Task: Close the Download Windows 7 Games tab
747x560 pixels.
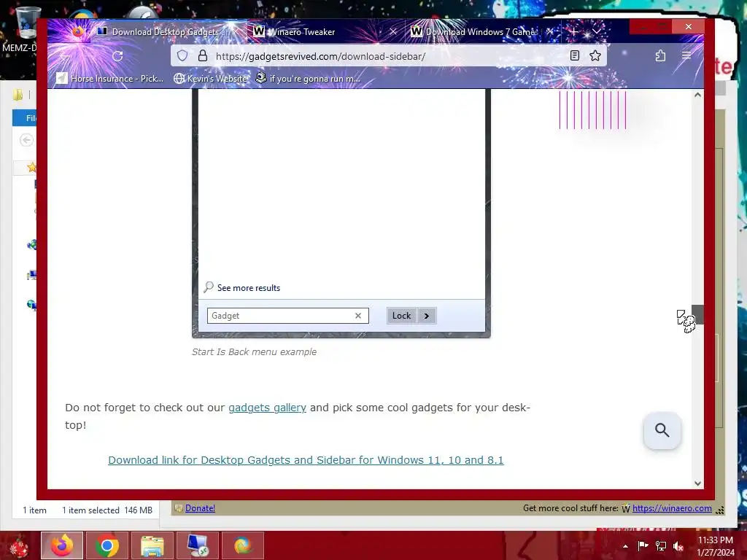Action: 550,32
